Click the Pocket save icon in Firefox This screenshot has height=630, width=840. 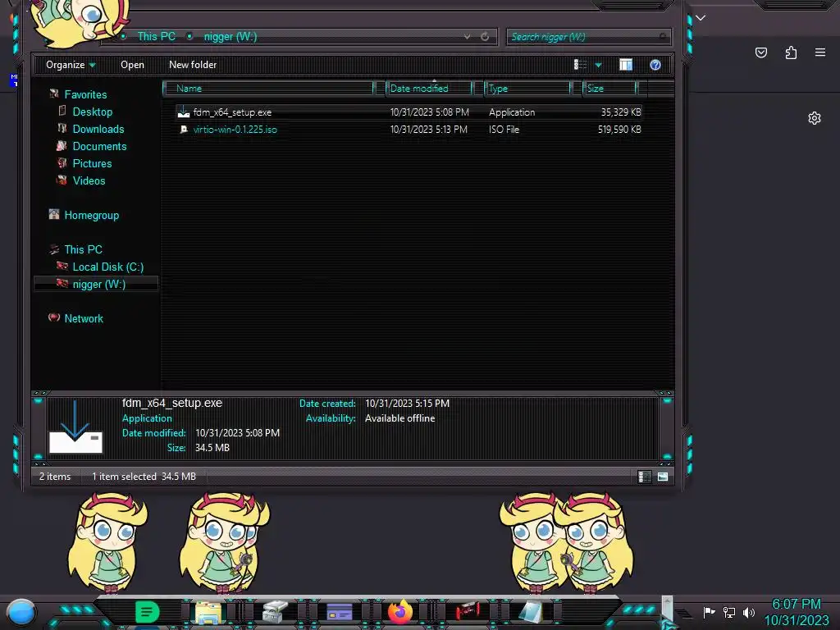pos(761,52)
